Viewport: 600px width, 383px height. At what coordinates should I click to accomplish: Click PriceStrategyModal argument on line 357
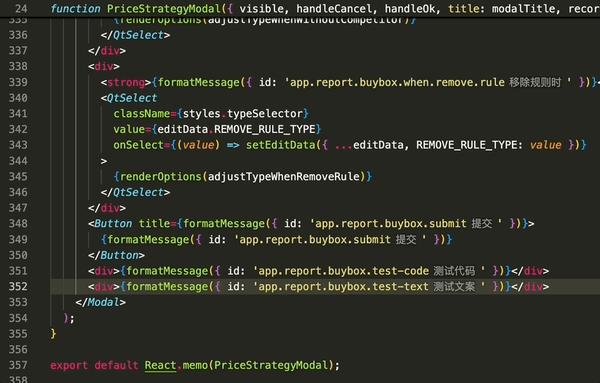point(271,365)
